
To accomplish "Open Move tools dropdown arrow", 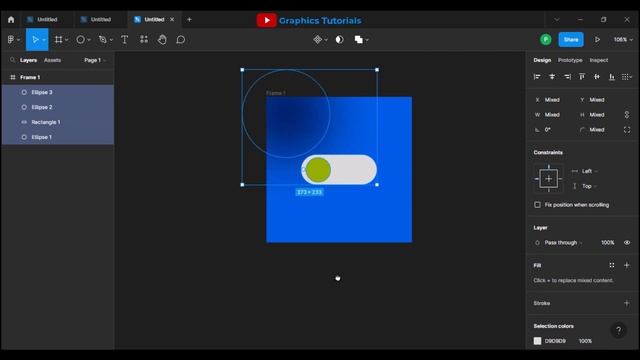I will pyautogui.click(x=44, y=40).
